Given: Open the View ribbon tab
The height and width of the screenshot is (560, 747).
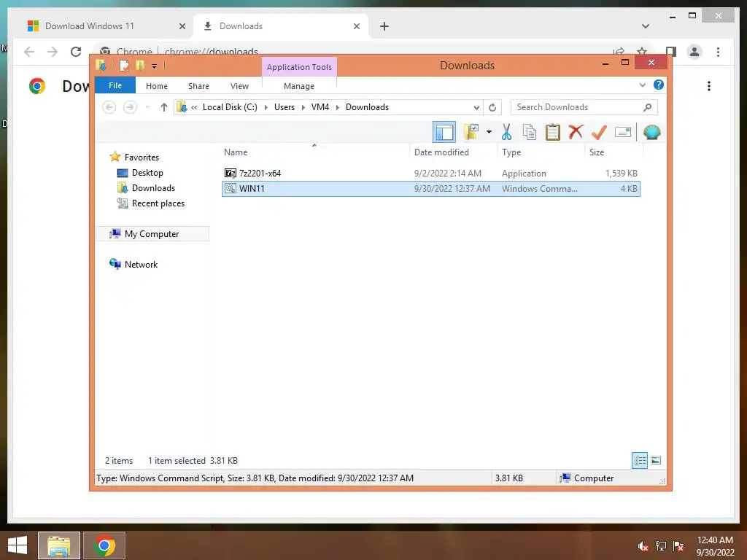Looking at the screenshot, I should coord(239,86).
